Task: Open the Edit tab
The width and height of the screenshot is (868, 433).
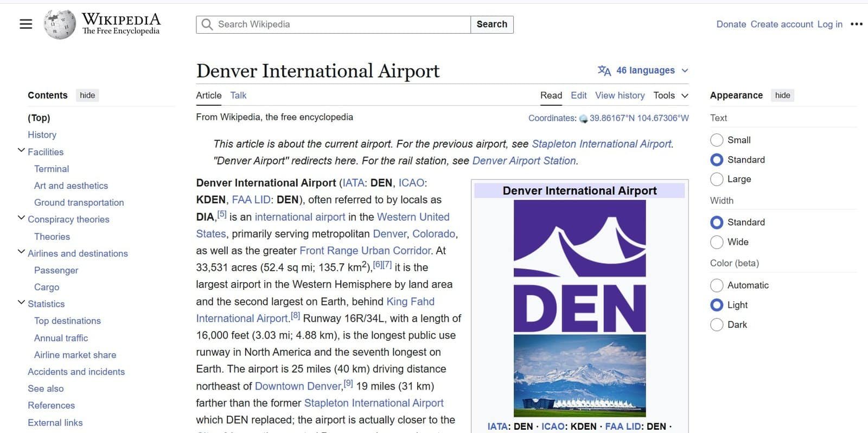Action: point(579,95)
